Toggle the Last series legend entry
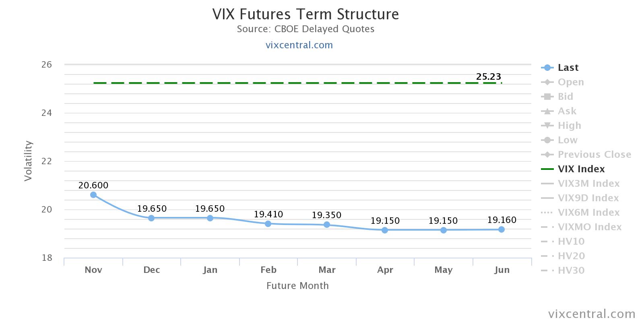Screen dimensions: 644x322 click(568, 68)
